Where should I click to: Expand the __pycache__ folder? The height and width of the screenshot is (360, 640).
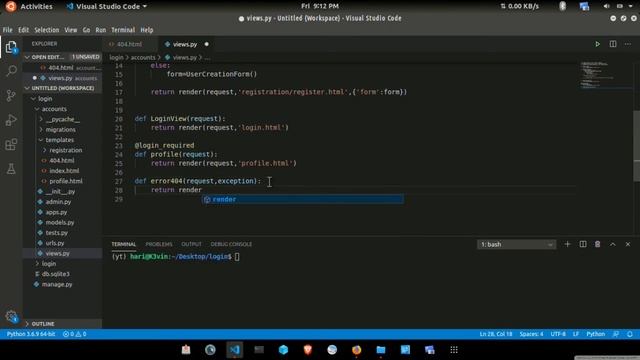62,119
